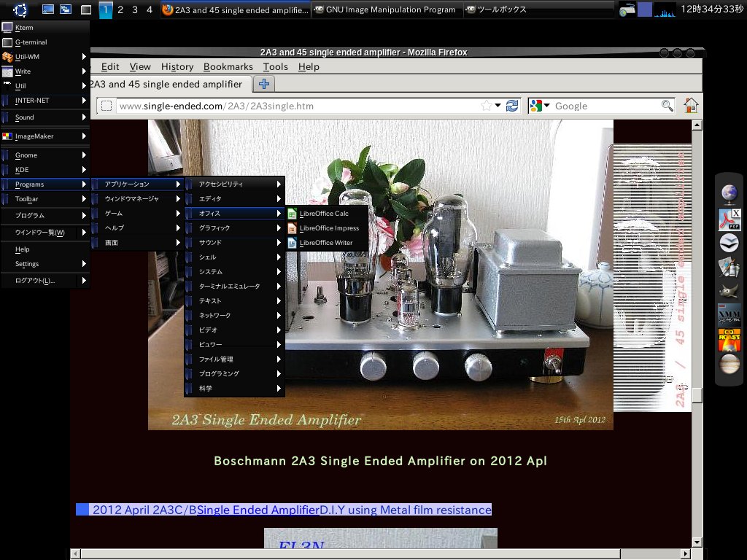Image resolution: width=747 pixels, height=560 pixels.
Task: Expand the グラフィック submenu
Action: click(x=234, y=228)
